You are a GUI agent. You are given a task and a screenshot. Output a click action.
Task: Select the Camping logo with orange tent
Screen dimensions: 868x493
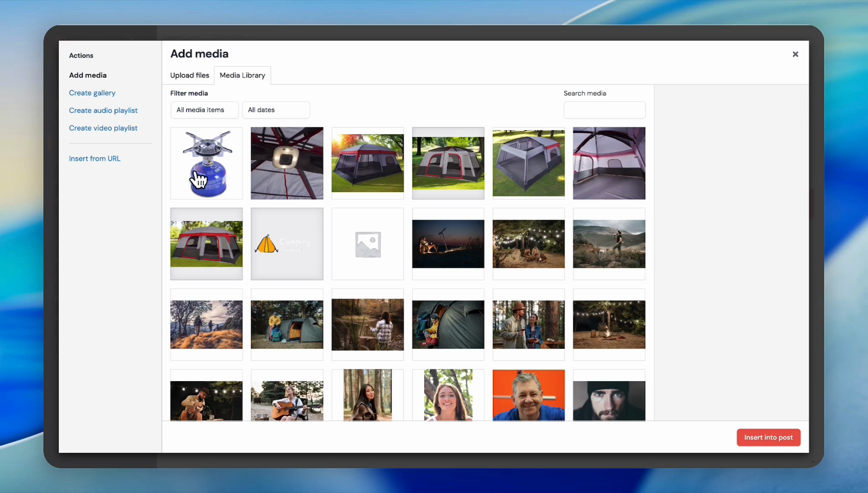click(287, 244)
